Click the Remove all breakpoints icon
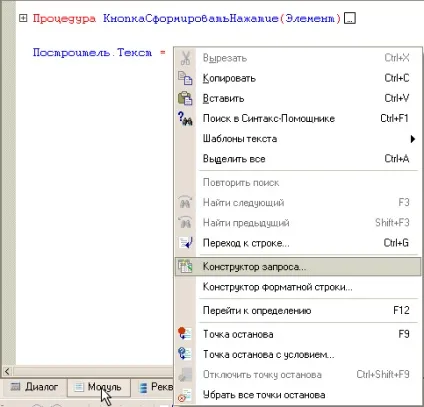424x407 pixels. pyautogui.click(x=185, y=395)
